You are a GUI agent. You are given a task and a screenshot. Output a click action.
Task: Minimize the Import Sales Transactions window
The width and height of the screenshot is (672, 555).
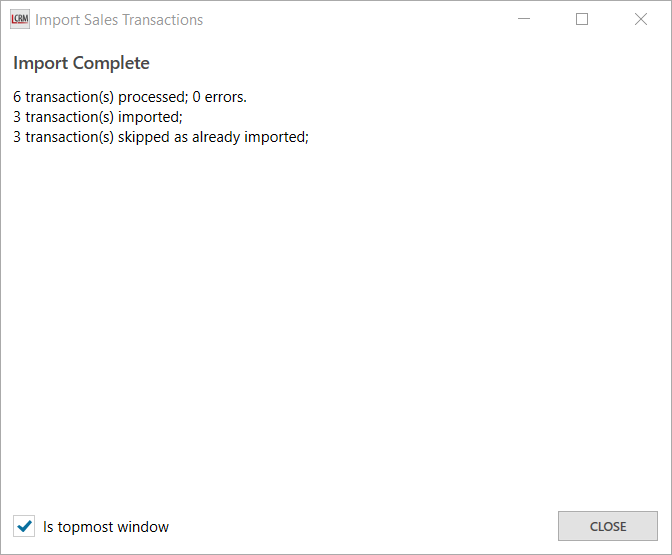click(524, 19)
